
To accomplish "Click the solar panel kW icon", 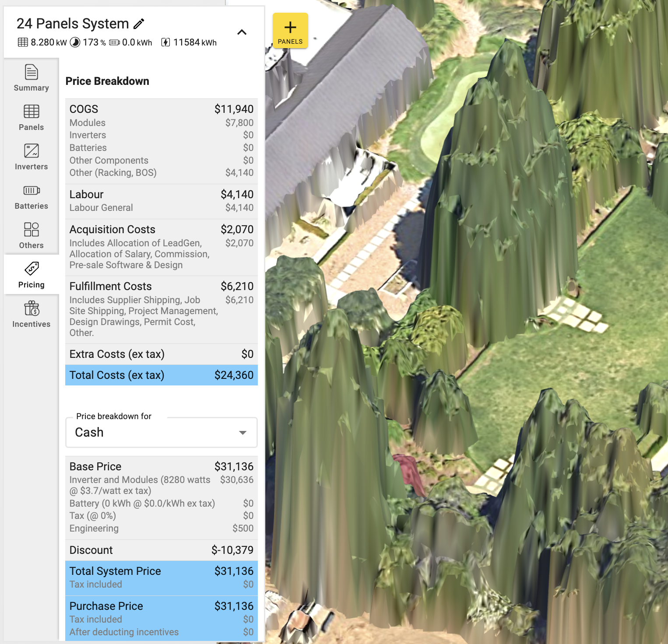I will [23, 42].
